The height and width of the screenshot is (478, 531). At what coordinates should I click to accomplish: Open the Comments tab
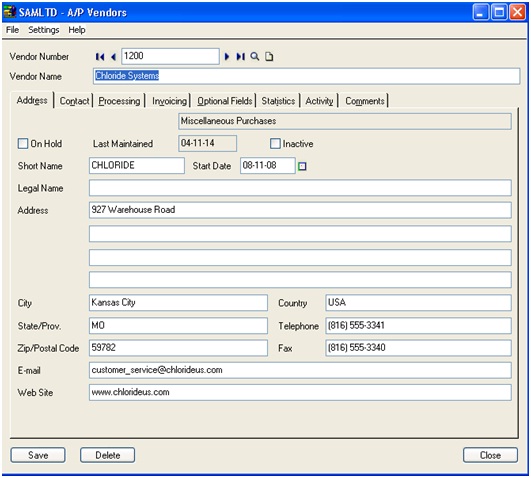[365, 101]
